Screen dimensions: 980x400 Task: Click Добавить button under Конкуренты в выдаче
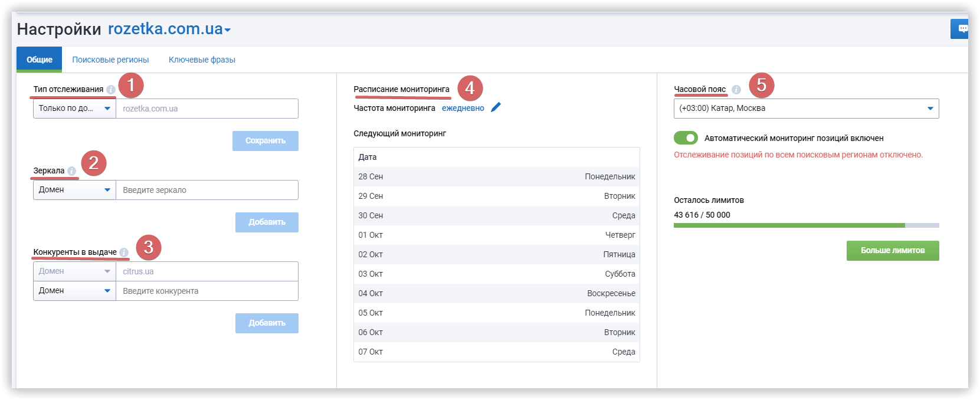(x=267, y=323)
